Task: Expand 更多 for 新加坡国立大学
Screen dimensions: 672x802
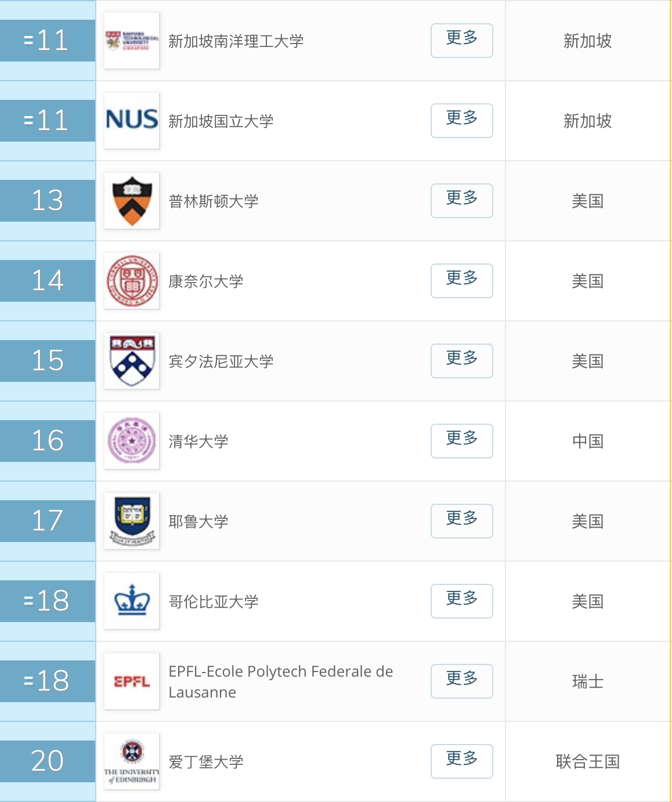Action: pyautogui.click(x=462, y=121)
